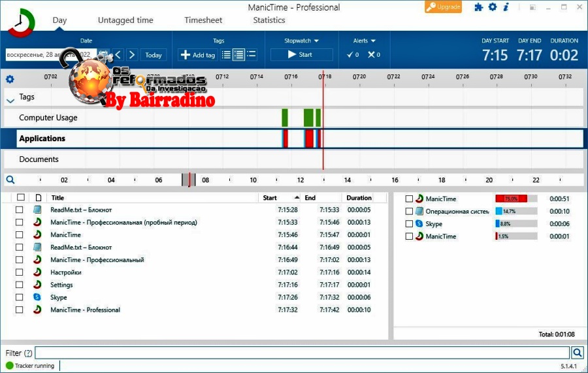Viewport: 588px width, 373px height.
Task: Sort by Start column arrow
Action: [x=297, y=197]
